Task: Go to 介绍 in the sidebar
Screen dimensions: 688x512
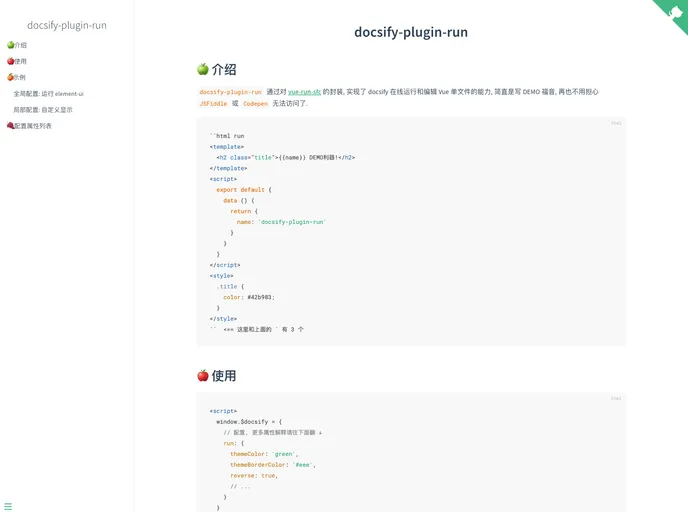Action: tap(17, 45)
